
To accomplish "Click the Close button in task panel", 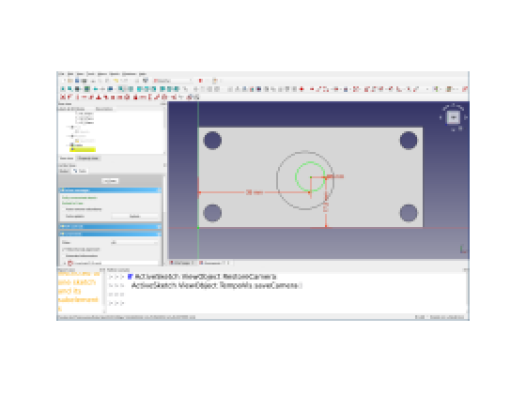I will (110, 181).
